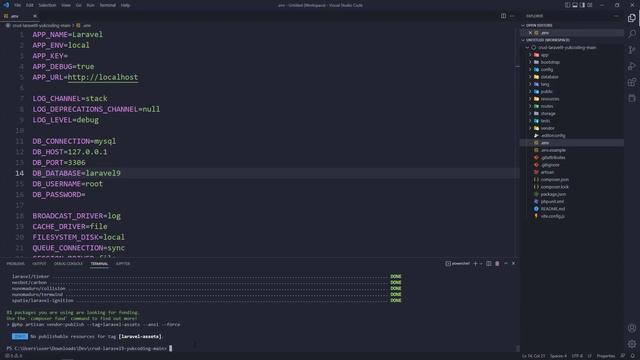Open the File menu
640x360 pixels.
click(x=18, y=5)
